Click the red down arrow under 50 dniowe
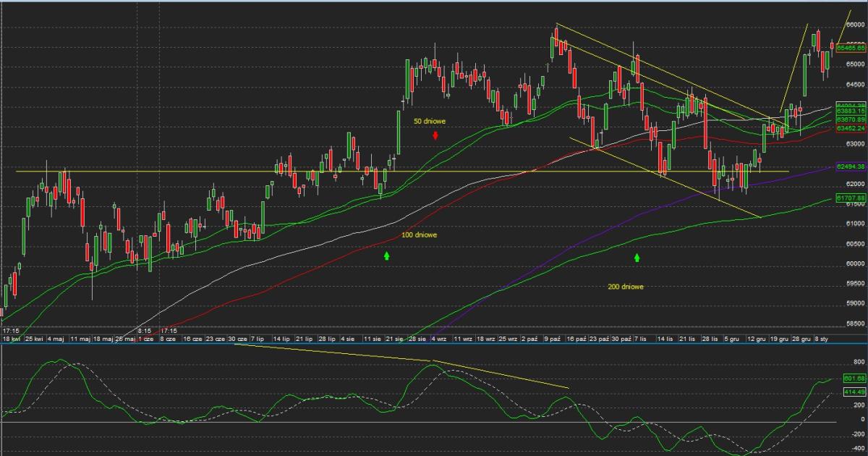 pyautogui.click(x=435, y=135)
